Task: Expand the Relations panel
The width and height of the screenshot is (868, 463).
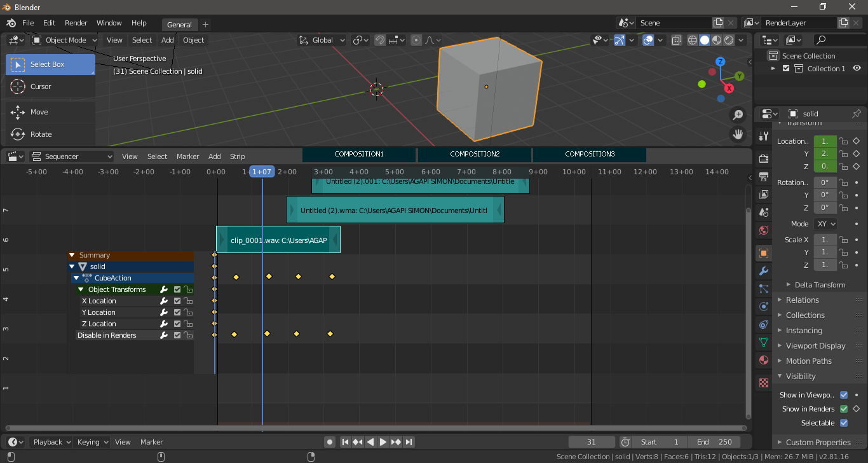Action: tap(803, 300)
